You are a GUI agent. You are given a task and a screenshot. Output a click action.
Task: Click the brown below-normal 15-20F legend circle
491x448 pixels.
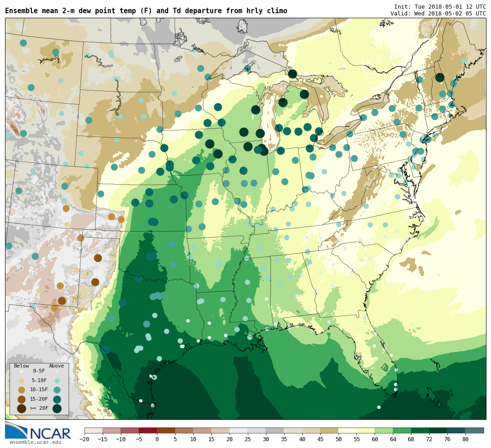pyautogui.click(x=22, y=399)
